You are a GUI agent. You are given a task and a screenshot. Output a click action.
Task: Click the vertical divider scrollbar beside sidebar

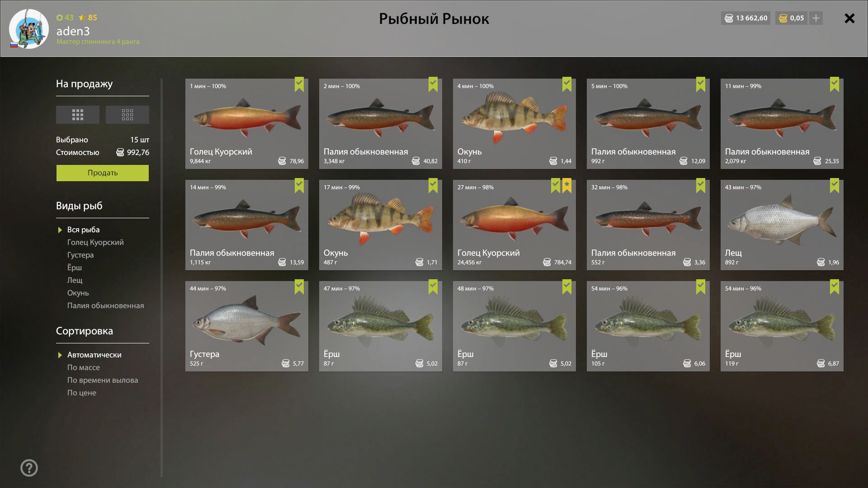(x=161, y=278)
